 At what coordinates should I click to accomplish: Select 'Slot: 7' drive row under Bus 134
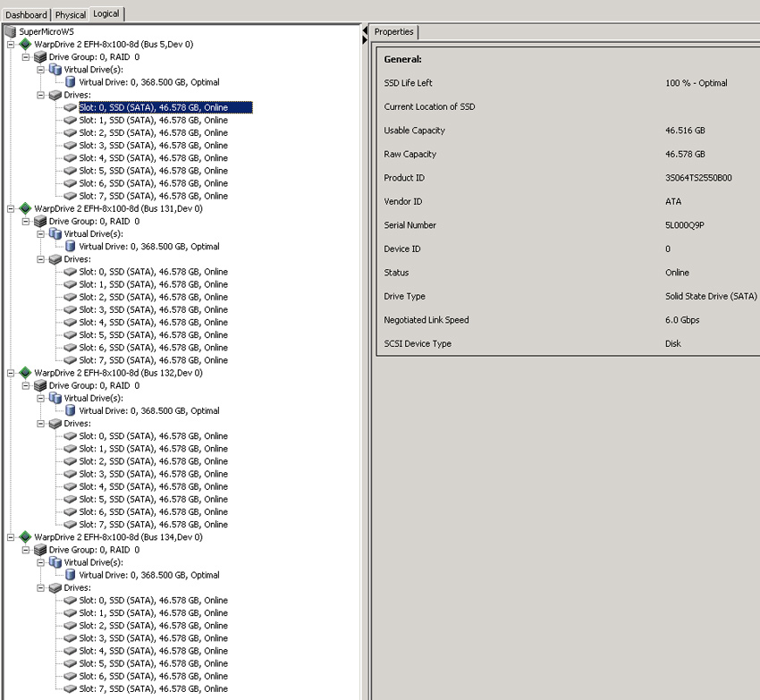pyautogui.click(x=153, y=689)
